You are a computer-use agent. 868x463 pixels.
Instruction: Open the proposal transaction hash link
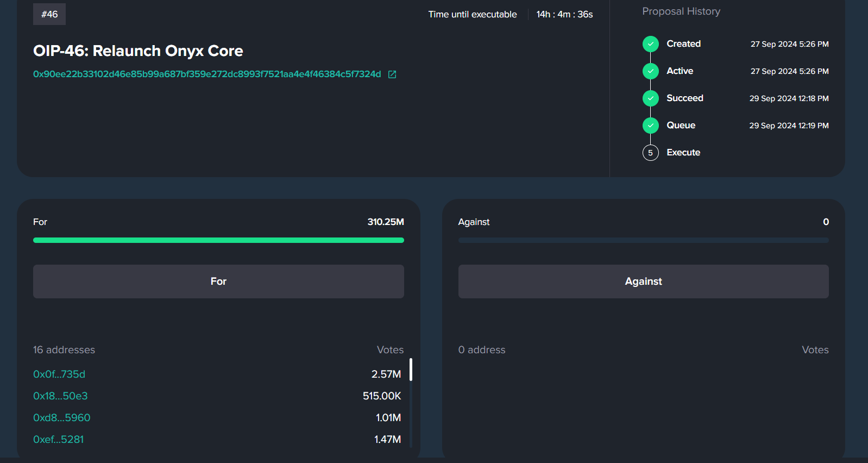coord(207,74)
